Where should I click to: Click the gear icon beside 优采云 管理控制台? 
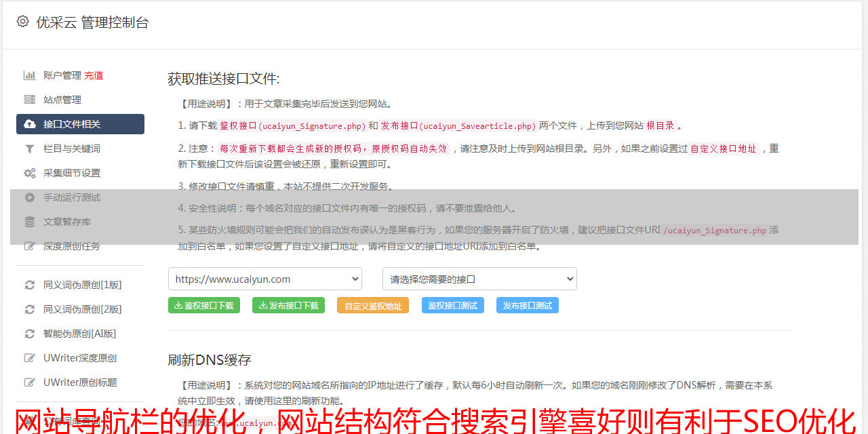point(22,22)
